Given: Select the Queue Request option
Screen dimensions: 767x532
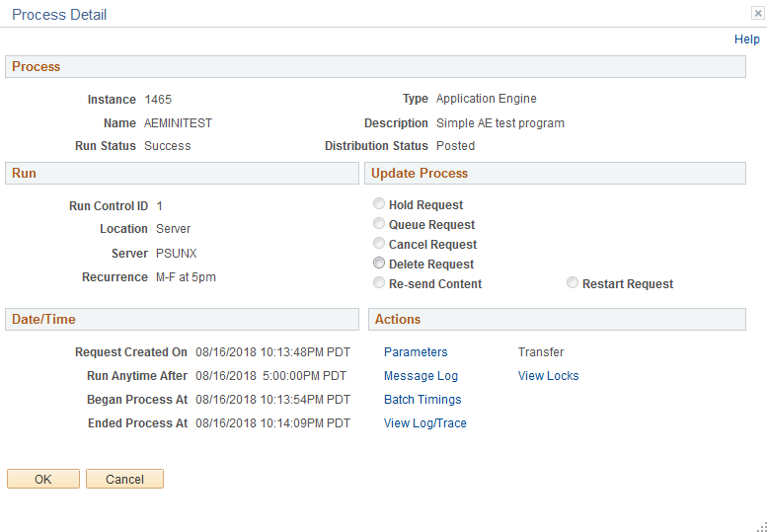Looking at the screenshot, I should pyautogui.click(x=379, y=223).
